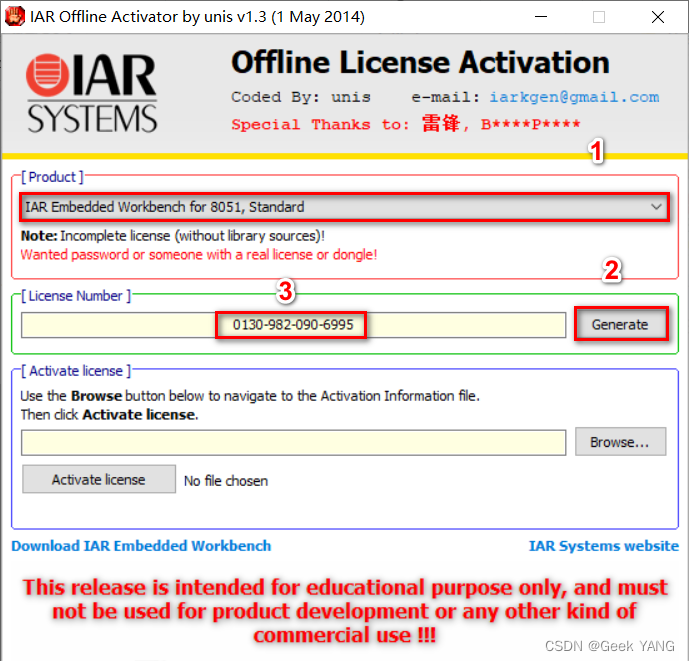Viewport: 689px width, 661px height.
Task: Click the red fist app icon in title bar
Action: (x=15, y=17)
